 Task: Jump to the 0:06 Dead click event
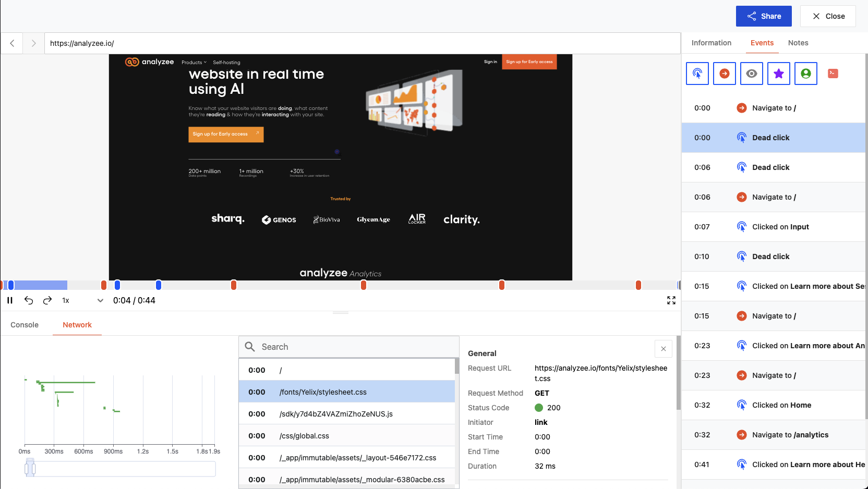point(774,167)
